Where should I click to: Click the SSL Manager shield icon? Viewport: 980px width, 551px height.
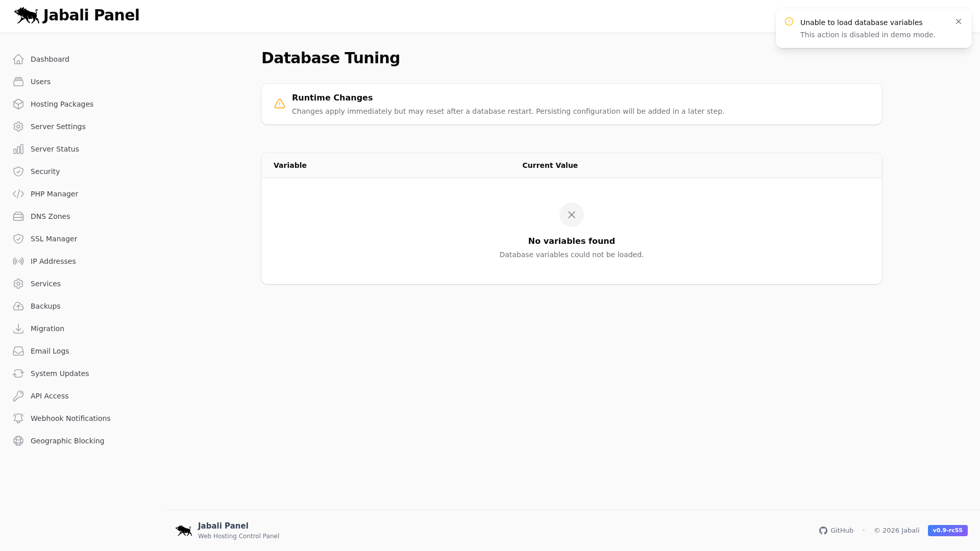click(18, 239)
